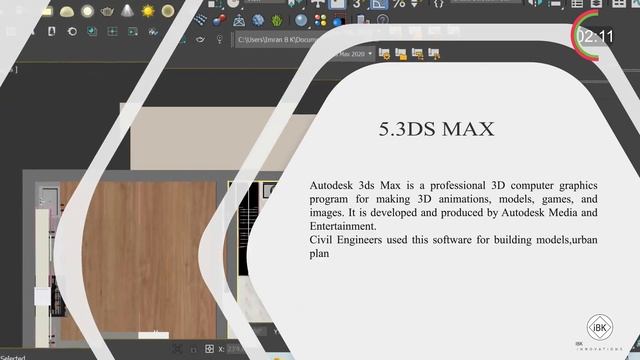Image resolution: width=640 pixels, height=360 pixels.
Task: Click the glowing sphere light icon
Action: pos(87,11)
